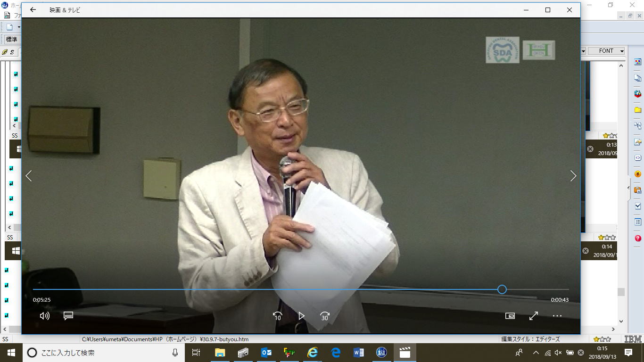Click the back arrow in title bar
Image resolution: width=644 pixels, height=362 pixels.
pos(33,10)
